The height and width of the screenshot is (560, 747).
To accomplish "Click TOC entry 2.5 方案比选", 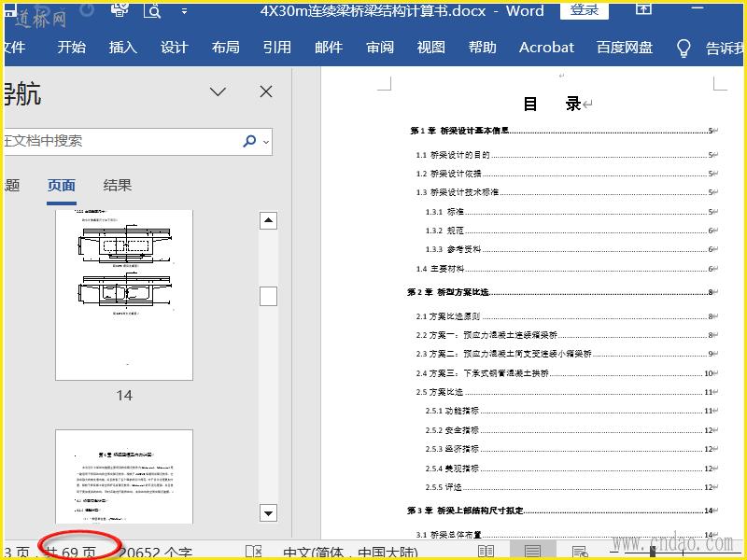I will [x=567, y=392].
